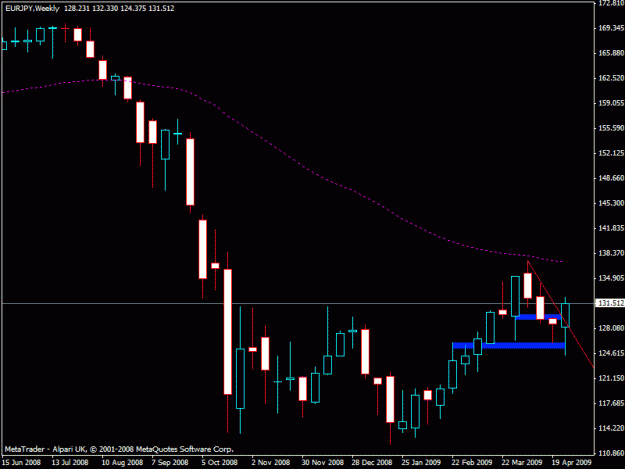Click the 128.080 price scale label
This screenshot has width=625, height=469.
click(611, 328)
